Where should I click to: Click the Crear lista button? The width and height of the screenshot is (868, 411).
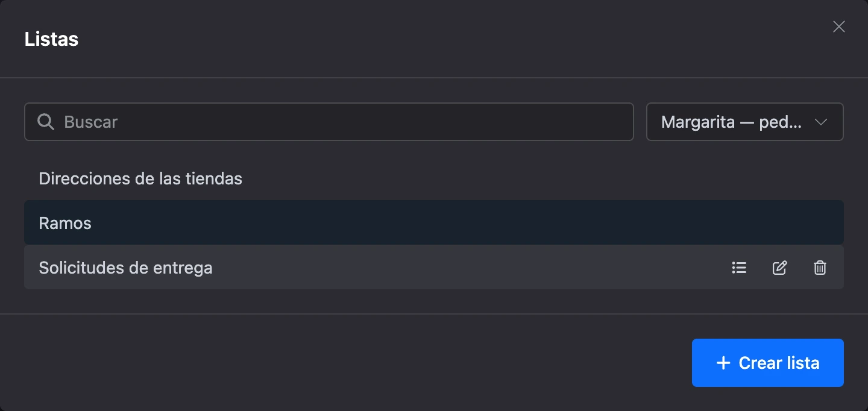click(x=767, y=363)
